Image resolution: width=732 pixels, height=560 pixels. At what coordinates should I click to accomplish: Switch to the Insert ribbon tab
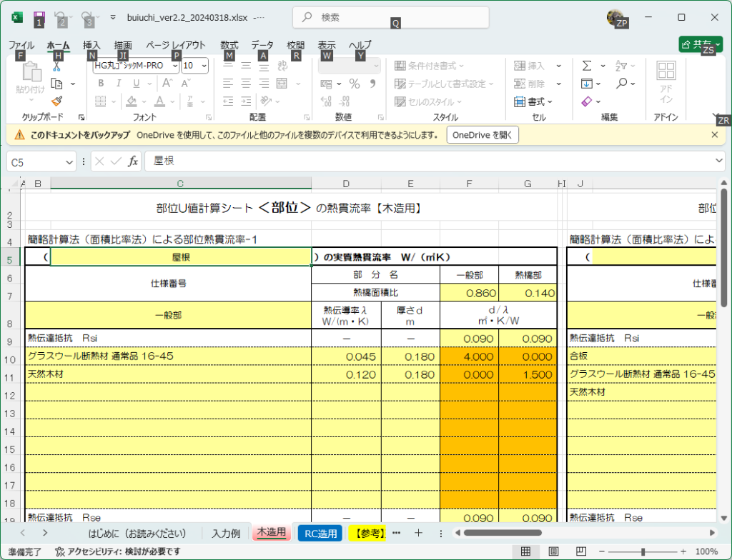(x=91, y=45)
